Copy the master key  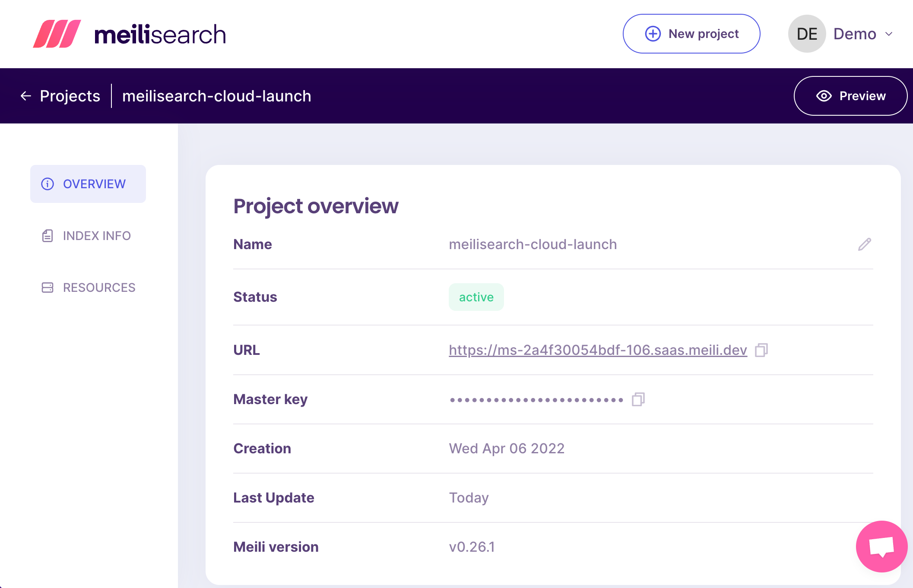638,399
